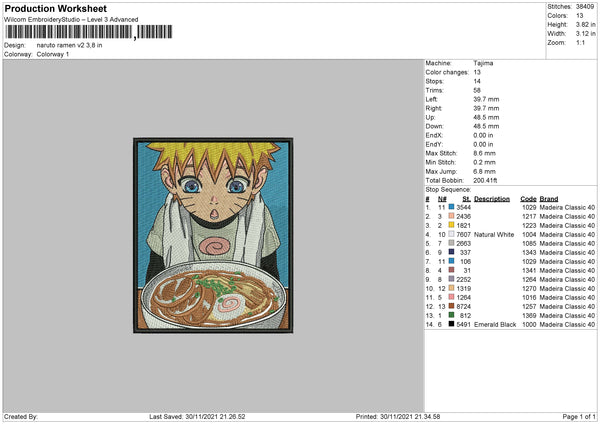
Task: Click the stitch count 7607
Action: click(463, 234)
